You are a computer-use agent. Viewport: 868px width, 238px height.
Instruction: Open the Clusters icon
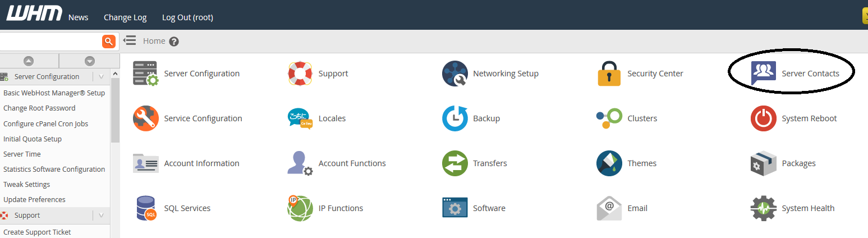tap(609, 118)
